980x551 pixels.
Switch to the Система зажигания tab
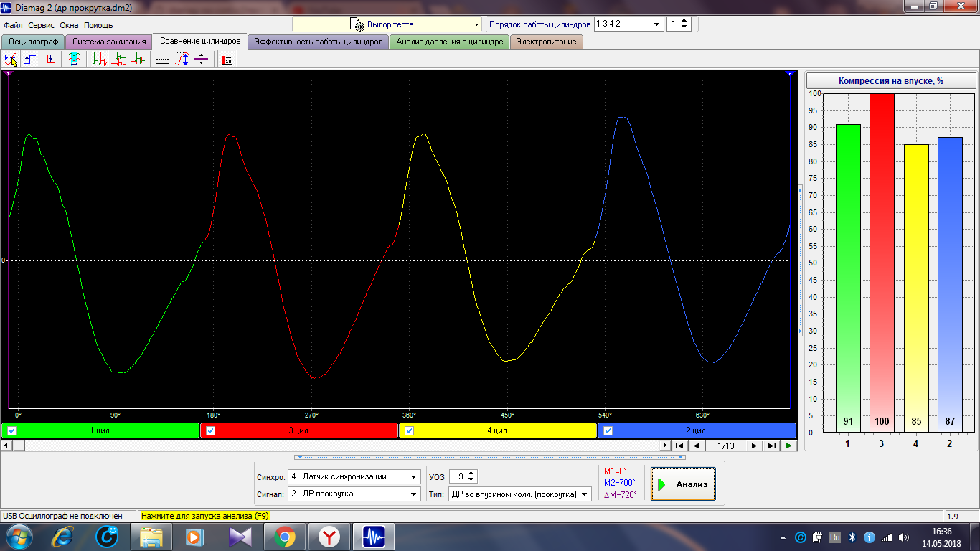(x=109, y=42)
